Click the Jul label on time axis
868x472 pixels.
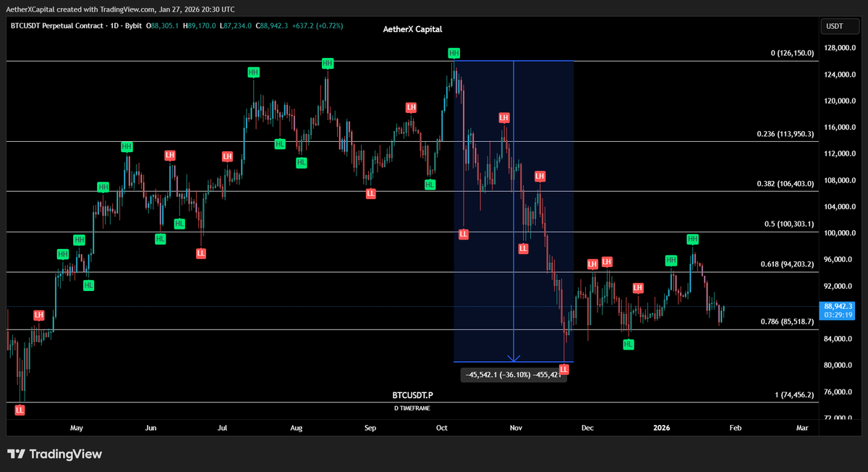222,429
